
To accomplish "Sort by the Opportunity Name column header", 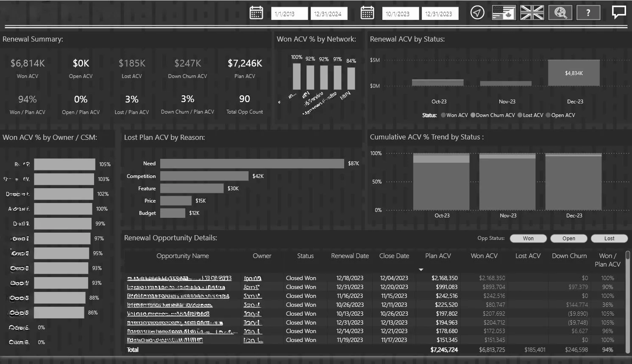I will pos(183,256).
